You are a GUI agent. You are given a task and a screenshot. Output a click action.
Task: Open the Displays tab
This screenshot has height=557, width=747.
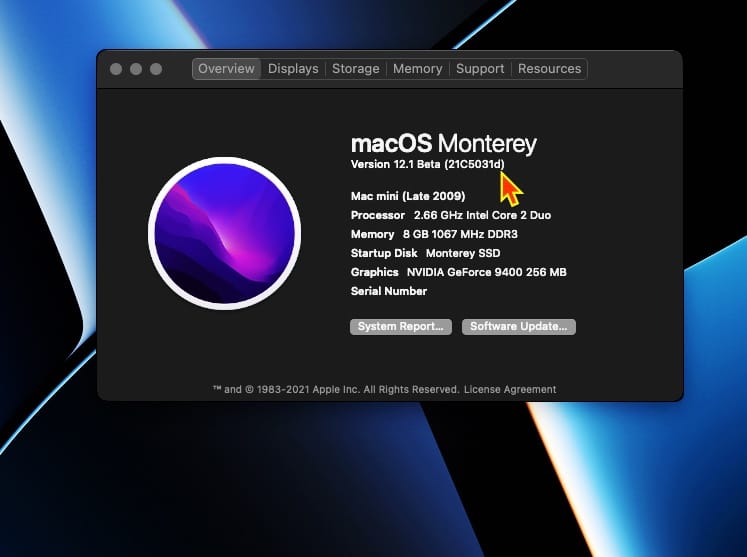(293, 69)
